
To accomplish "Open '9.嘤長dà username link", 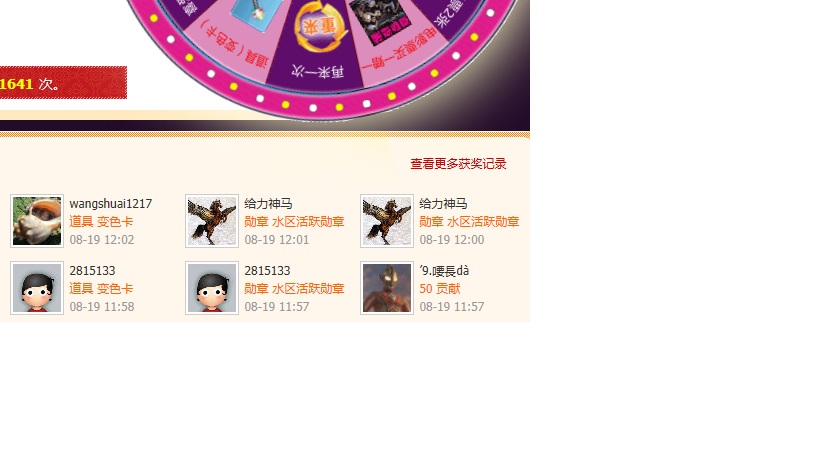I will (444, 271).
